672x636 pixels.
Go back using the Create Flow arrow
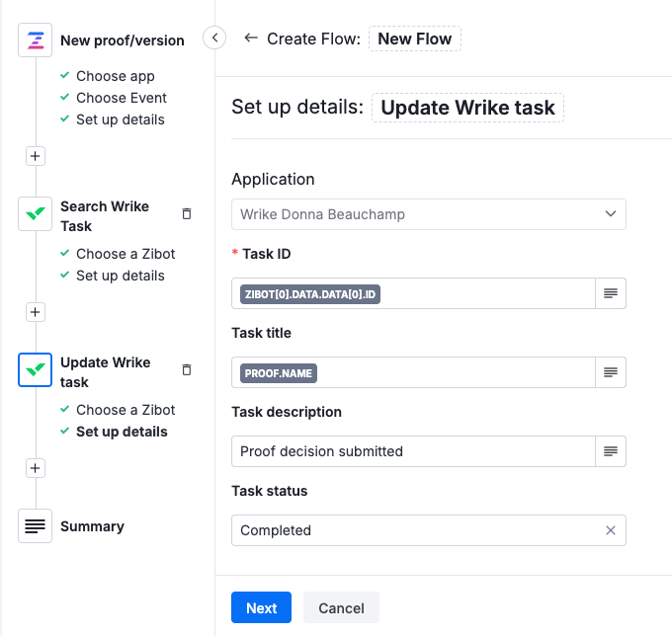pyautogui.click(x=251, y=39)
